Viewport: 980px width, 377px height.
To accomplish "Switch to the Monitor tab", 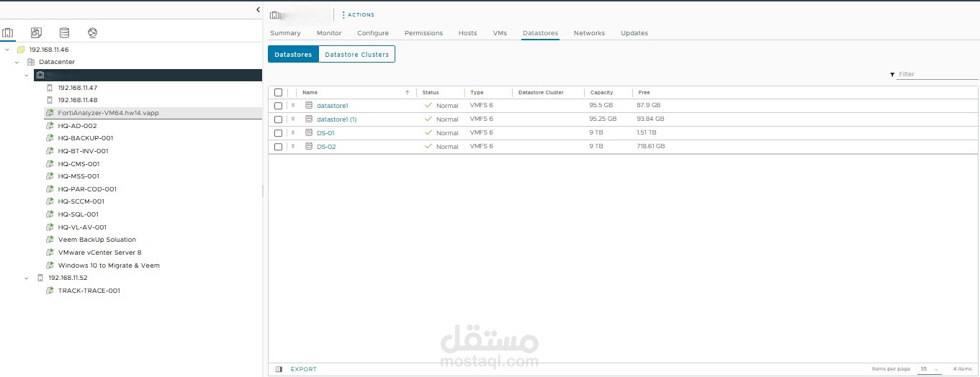I will (329, 33).
